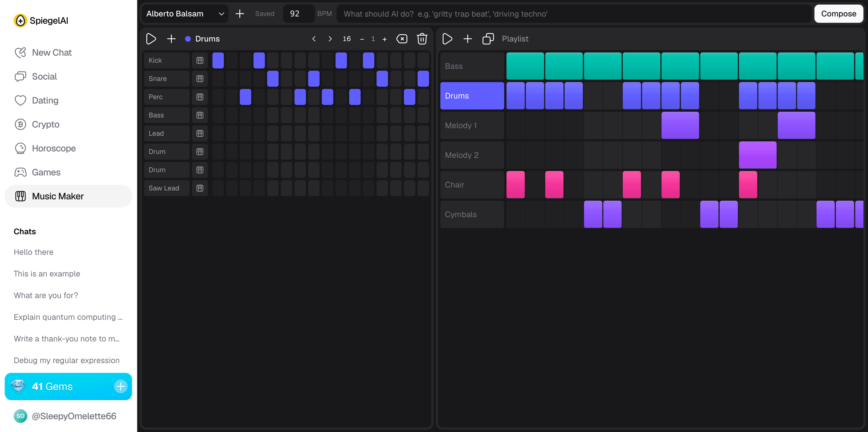Viewport: 868px width, 432px height.
Task: Select the Drums pattern in the Playlist
Action: (x=472, y=96)
